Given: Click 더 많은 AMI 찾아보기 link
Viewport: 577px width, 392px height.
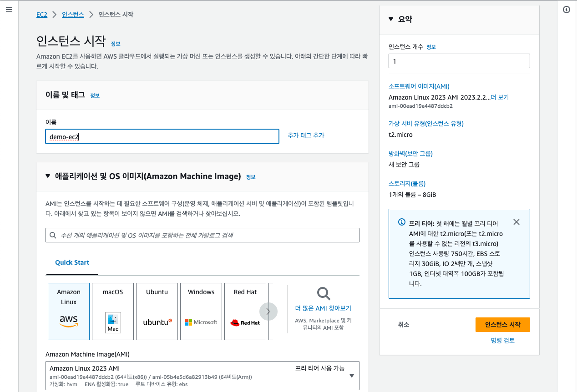Looking at the screenshot, I should point(324,308).
